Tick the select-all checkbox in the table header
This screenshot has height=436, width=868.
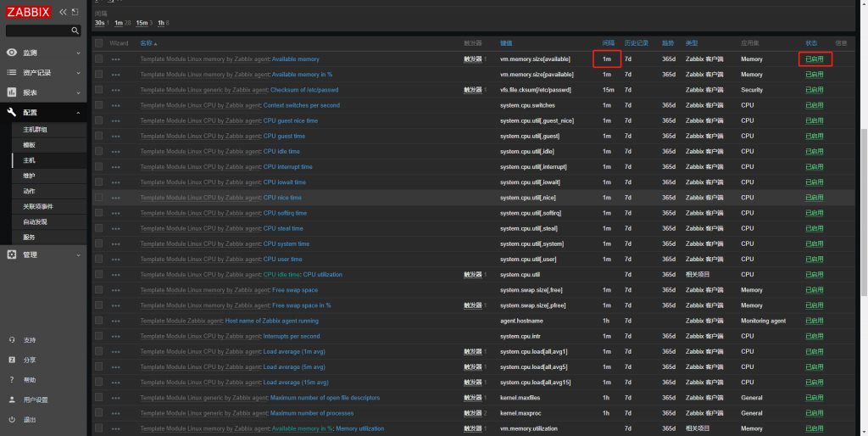click(98, 43)
